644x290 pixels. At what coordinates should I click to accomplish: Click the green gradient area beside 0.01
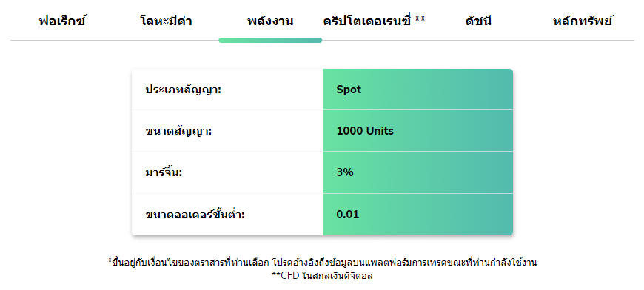pos(436,214)
